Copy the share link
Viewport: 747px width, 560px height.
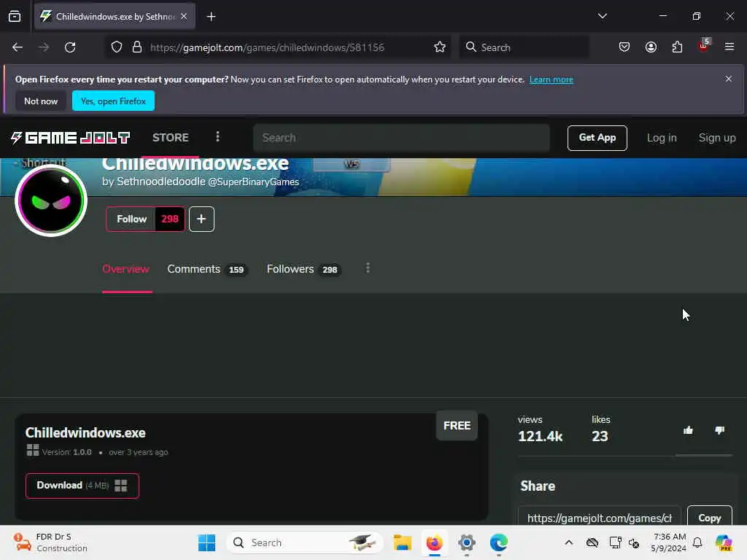tap(709, 517)
